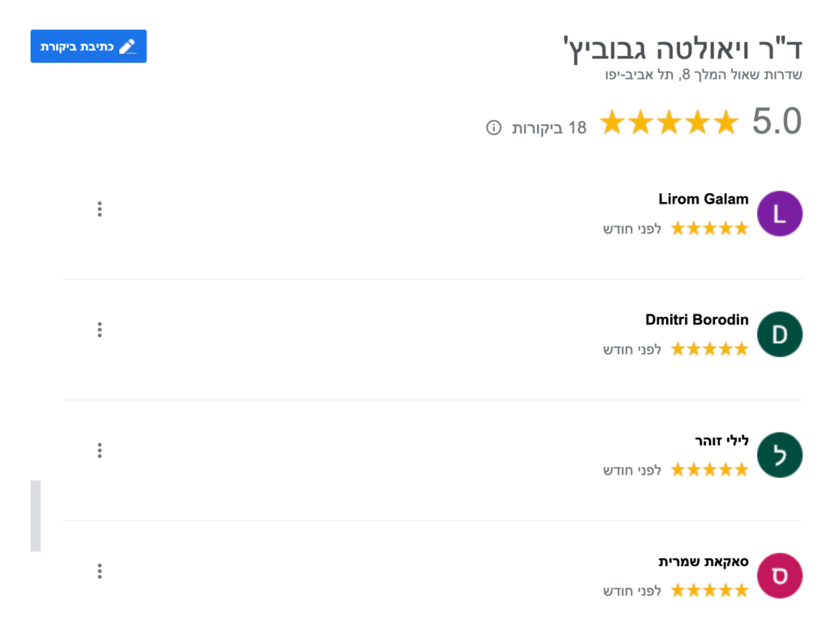The width and height of the screenshot is (831, 644).
Task: Click a star on סאקאת שמרית's rating row
Action: click(710, 590)
